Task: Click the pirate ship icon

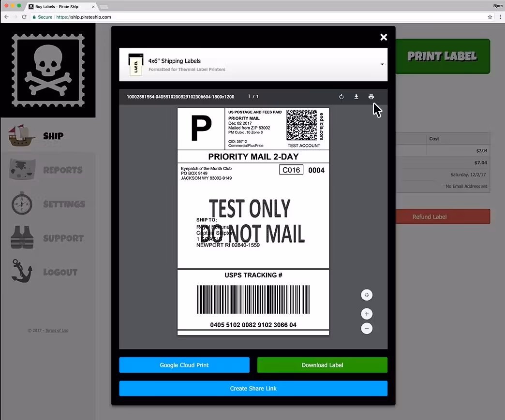Action: (x=21, y=135)
